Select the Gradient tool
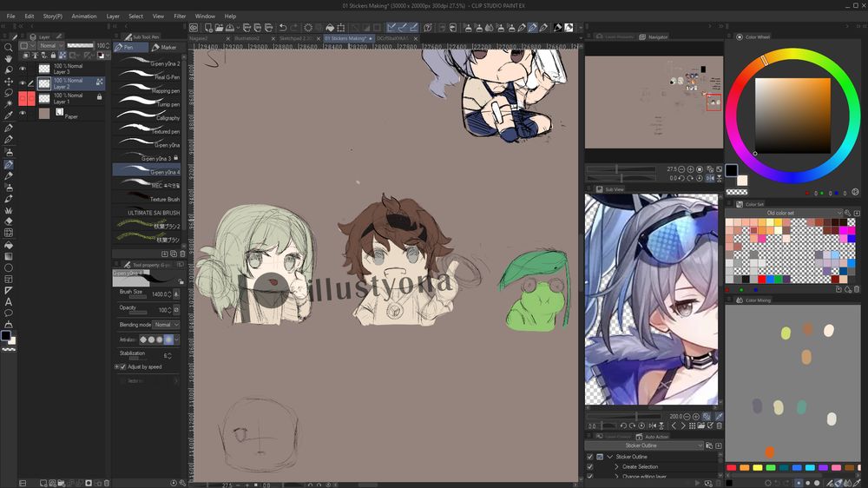This screenshot has height=488, width=868. (9, 256)
